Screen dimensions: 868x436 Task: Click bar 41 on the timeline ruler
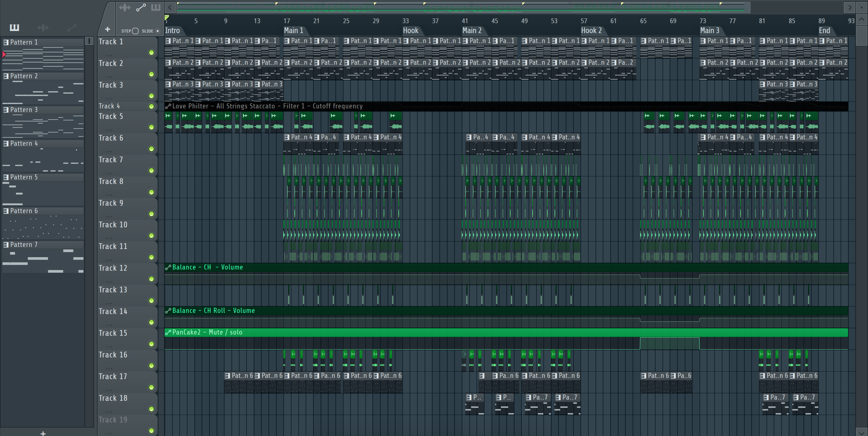pyautogui.click(x=465, y=21)
